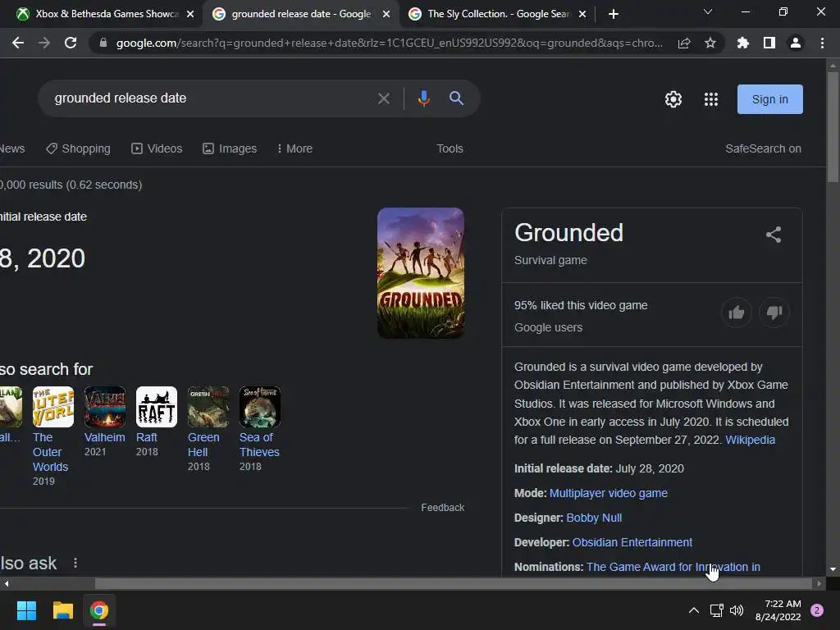Share the Grounded knowledge panel
Viewport: 840px width, 630px height.
(x=774, y=234)
